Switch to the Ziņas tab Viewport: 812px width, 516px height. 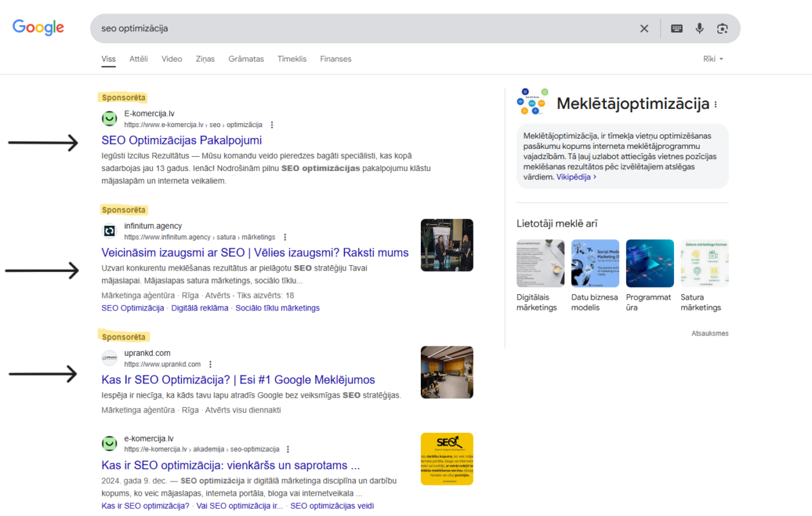[x=204, y=59]
